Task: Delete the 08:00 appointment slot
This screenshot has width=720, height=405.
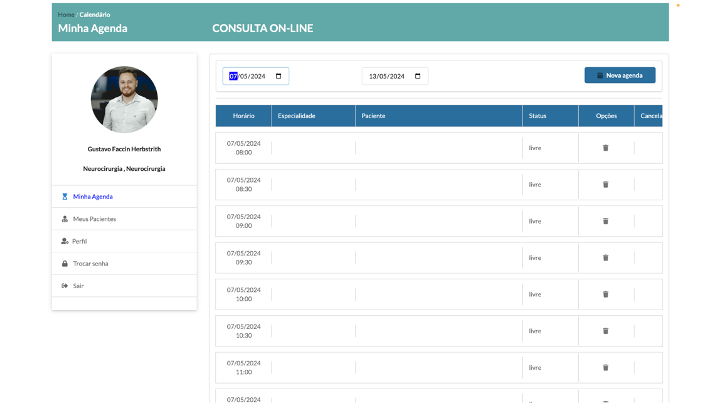Action: point(604,148)
